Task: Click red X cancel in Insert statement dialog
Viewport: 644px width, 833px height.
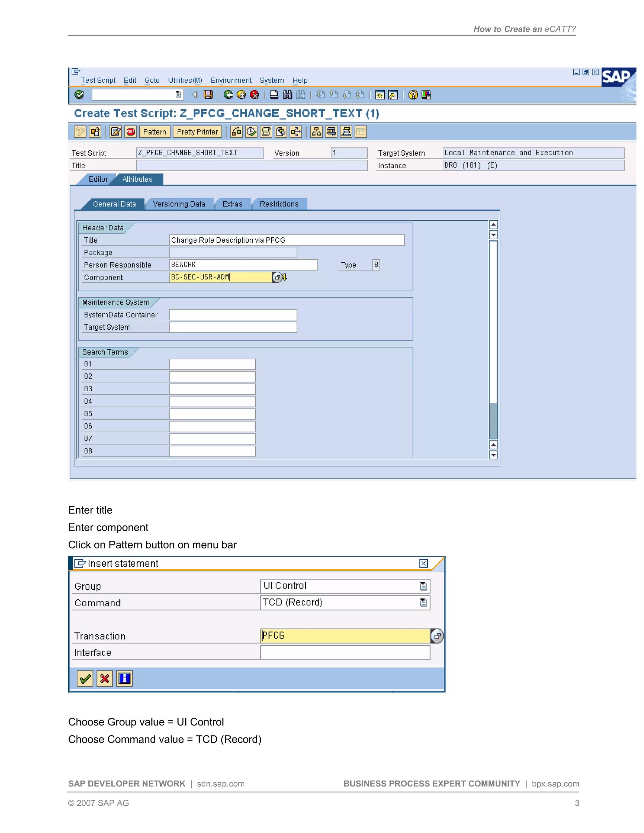Action: 104,679
